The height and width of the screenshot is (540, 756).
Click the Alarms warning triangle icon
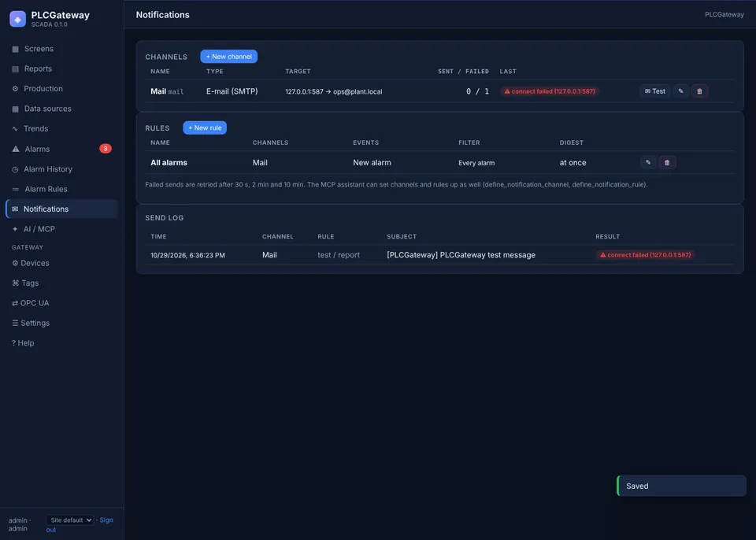click(x=16, y=149)
